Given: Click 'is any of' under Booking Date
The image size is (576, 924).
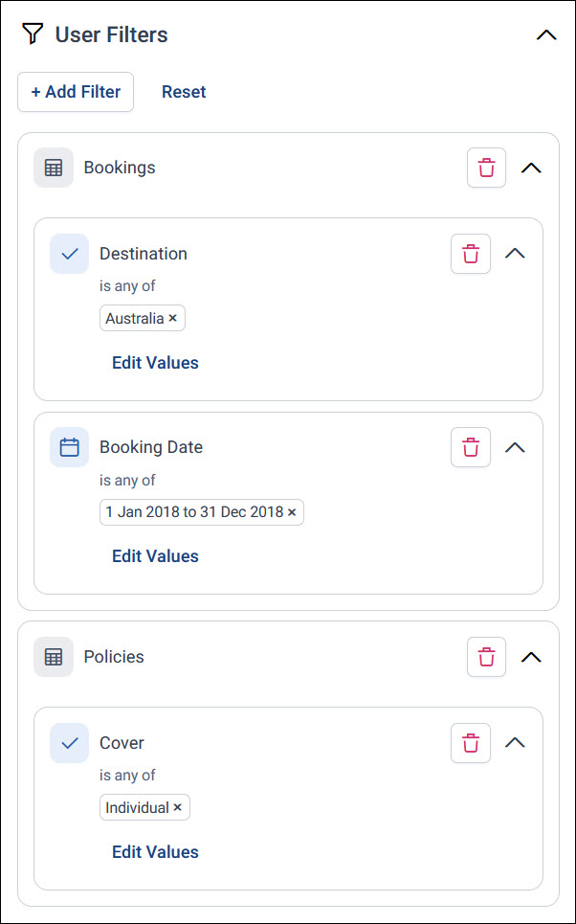Looking at the screenshot, I should pyautogui.click(x=127, y=481).
